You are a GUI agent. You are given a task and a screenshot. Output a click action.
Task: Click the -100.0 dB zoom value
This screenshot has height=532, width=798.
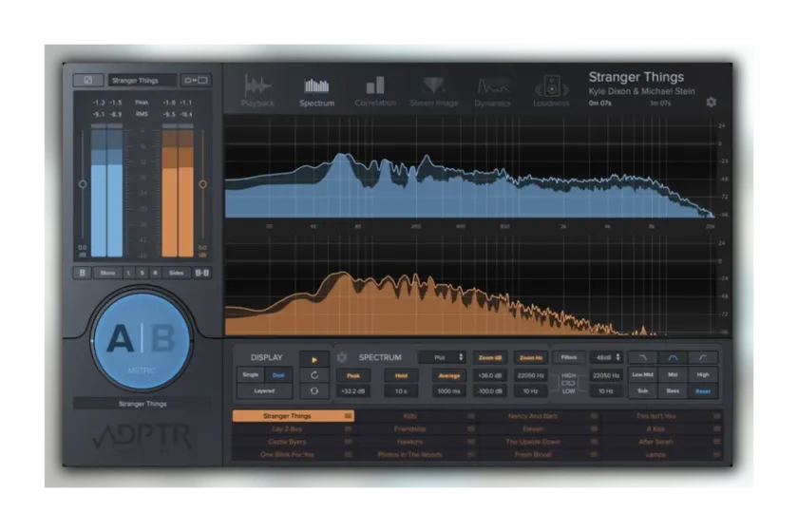[x=489, y=391]
